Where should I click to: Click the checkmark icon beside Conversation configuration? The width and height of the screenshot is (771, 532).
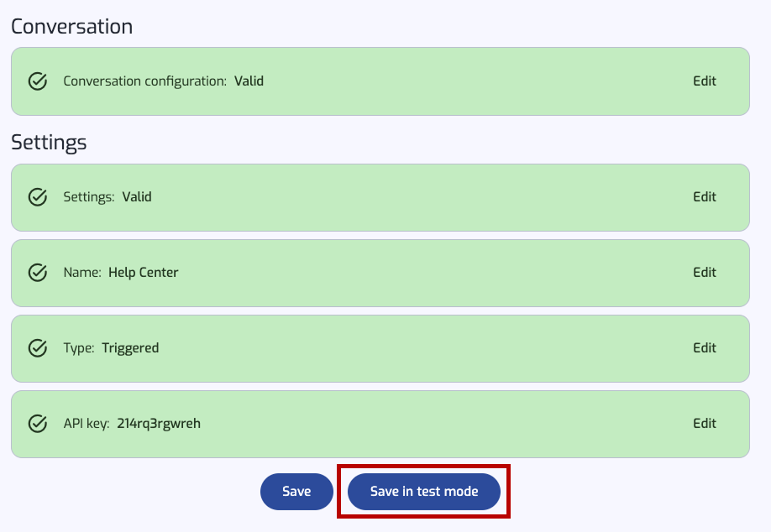point(37,81)
